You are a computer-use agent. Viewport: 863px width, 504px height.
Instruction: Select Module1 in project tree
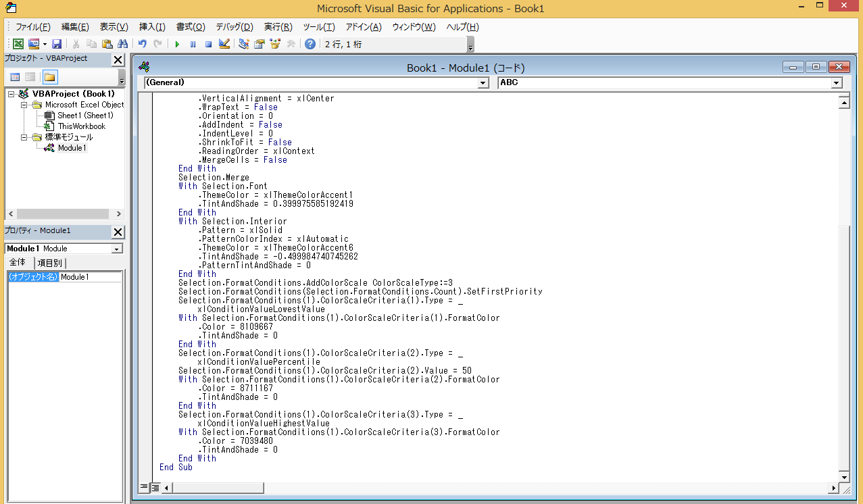click(x=72, y=148)
